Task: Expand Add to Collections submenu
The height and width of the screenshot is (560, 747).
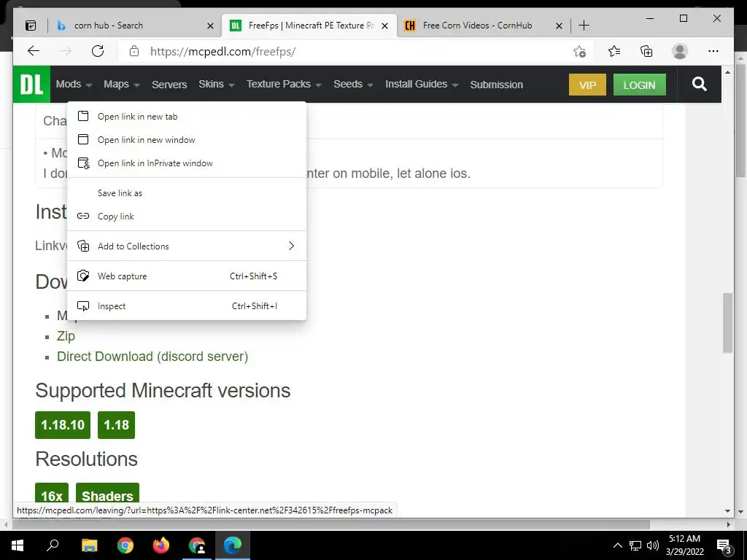Action: coord(187,246)
